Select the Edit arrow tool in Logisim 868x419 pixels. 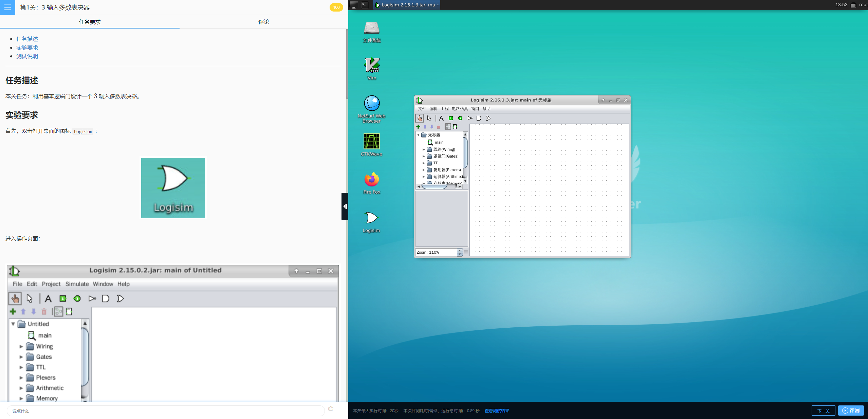pyautogui.click(x=429, y=118)
